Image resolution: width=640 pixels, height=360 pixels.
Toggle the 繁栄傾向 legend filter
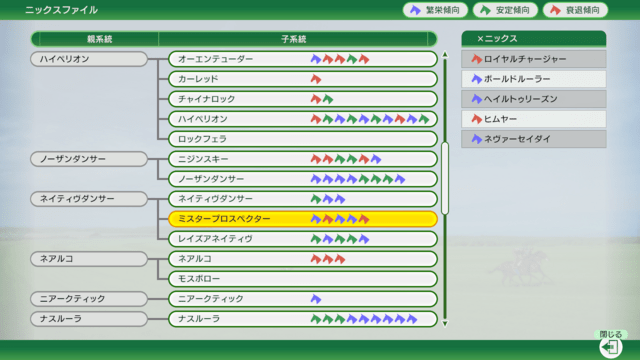tap(435, 10)
